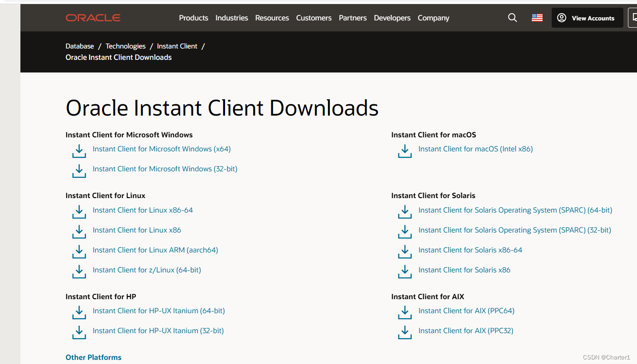Click the Other Platforms link

pyautogui.click(x=93, y=357)
